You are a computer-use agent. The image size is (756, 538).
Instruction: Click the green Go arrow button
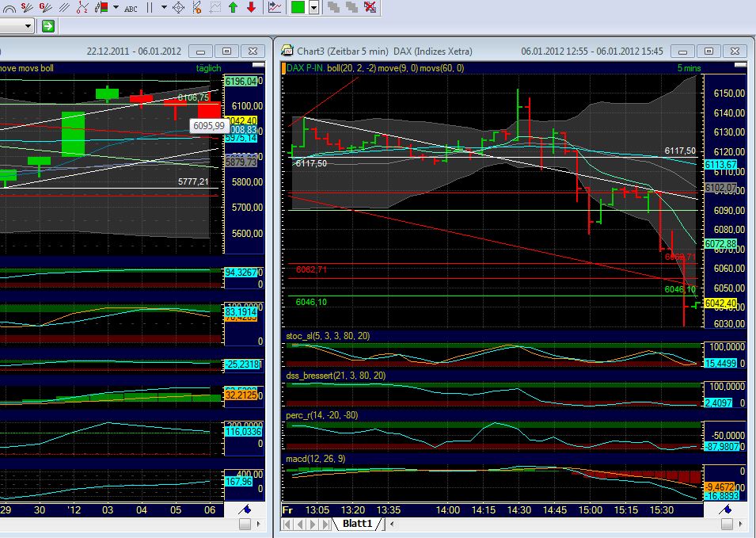tap(49, 25)
